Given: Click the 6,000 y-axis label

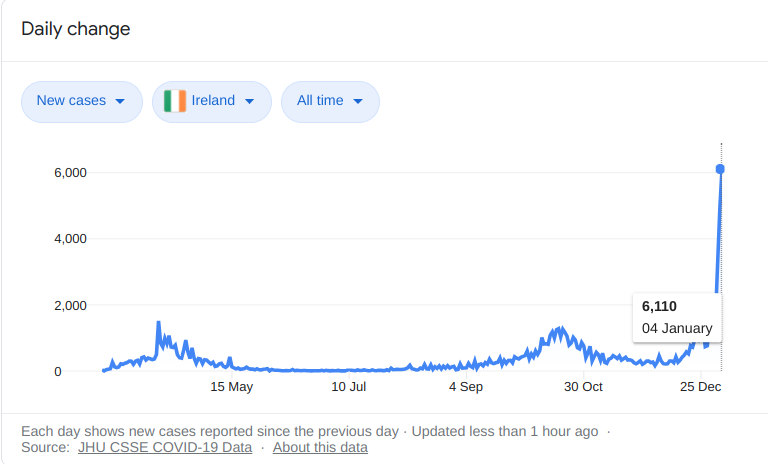Looking at the screenshot, I should coord(71,173).
